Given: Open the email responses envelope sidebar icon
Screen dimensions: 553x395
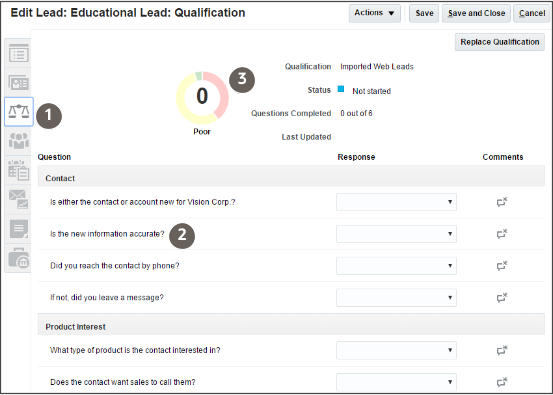Looking at the screenshot, I should coord(18,200).
